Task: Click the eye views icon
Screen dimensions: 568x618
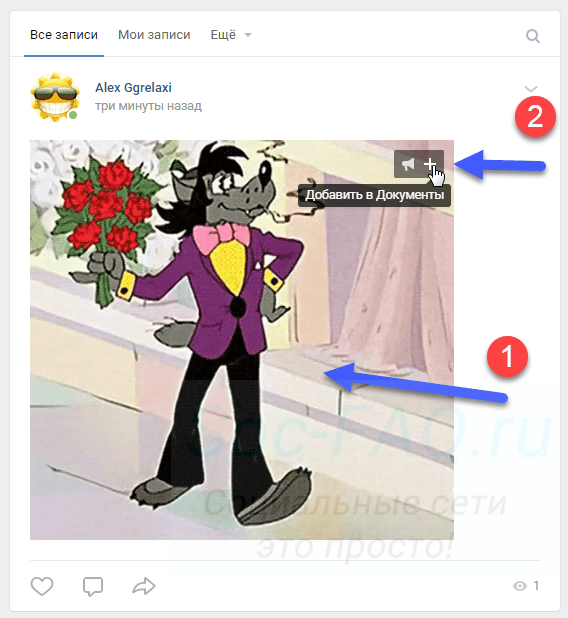Action: click(x=520, y=586)
